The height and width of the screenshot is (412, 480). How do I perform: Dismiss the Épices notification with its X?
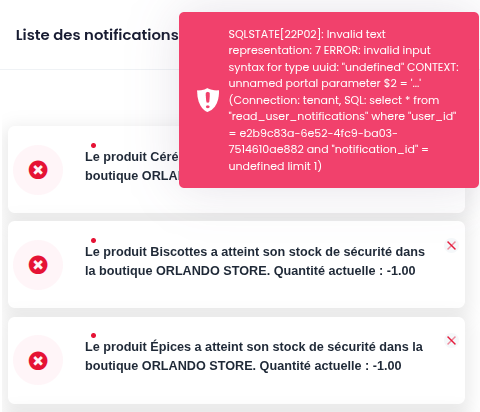451,341
